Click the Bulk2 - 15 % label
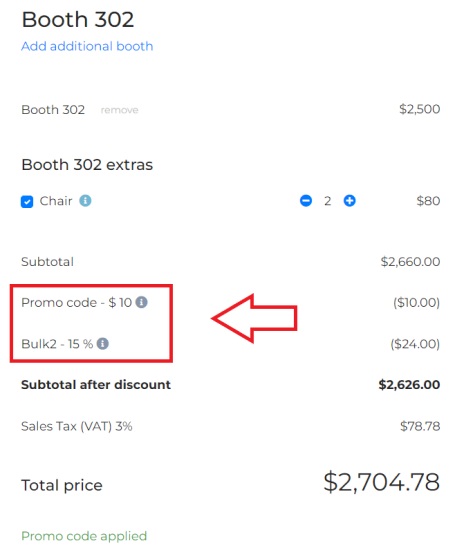Viewport: 455px width, 550px height. (57, 344)
